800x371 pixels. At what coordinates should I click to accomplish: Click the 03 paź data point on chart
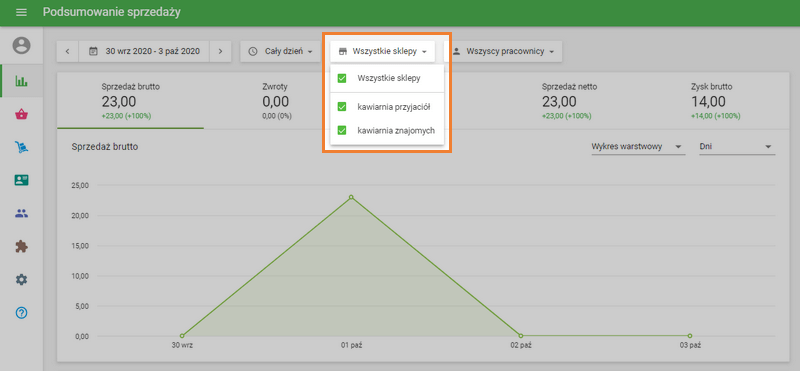(x=690, y=336)
